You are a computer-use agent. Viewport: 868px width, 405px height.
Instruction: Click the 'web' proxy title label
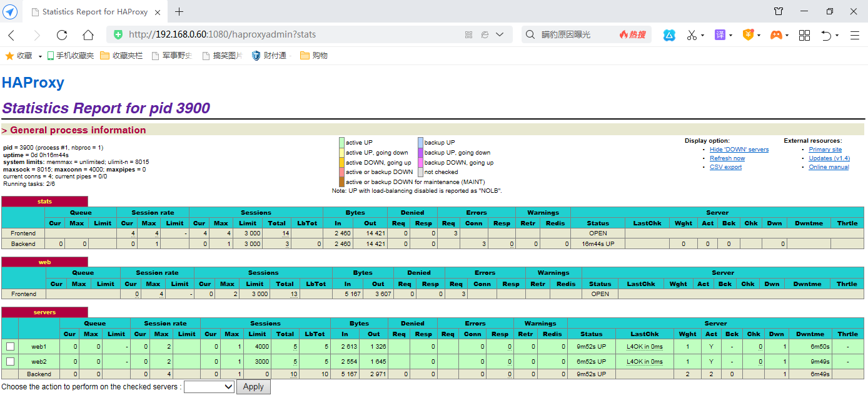point(44,262)
